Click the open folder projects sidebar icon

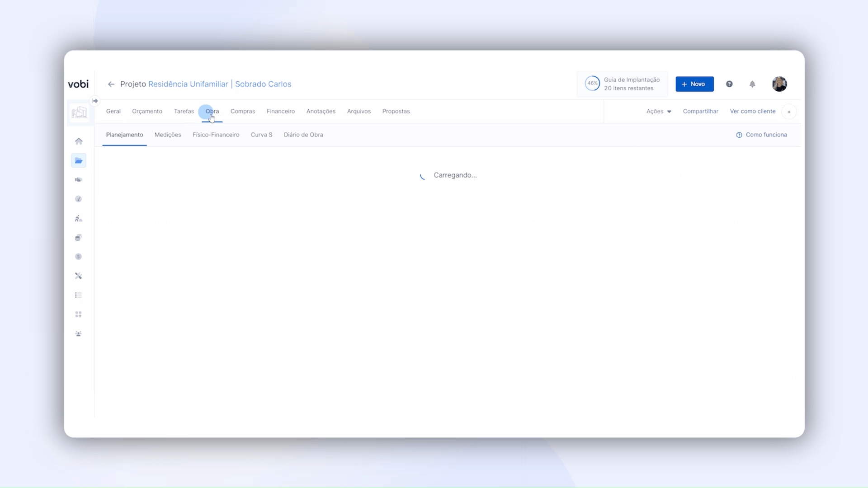click(79, 160)
